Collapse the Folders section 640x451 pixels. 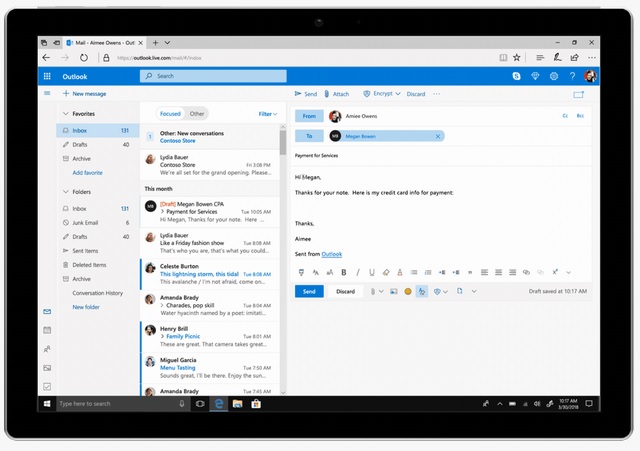click(65, 191)
